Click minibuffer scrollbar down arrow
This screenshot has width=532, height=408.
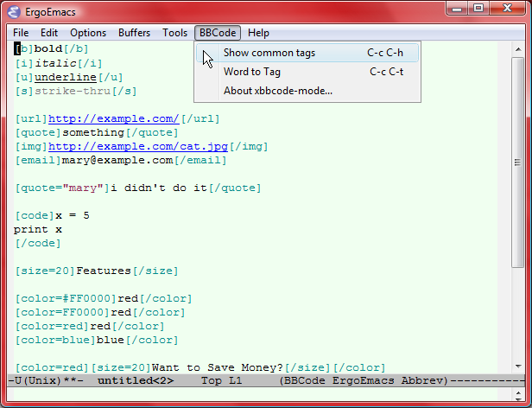coord(518,399)
